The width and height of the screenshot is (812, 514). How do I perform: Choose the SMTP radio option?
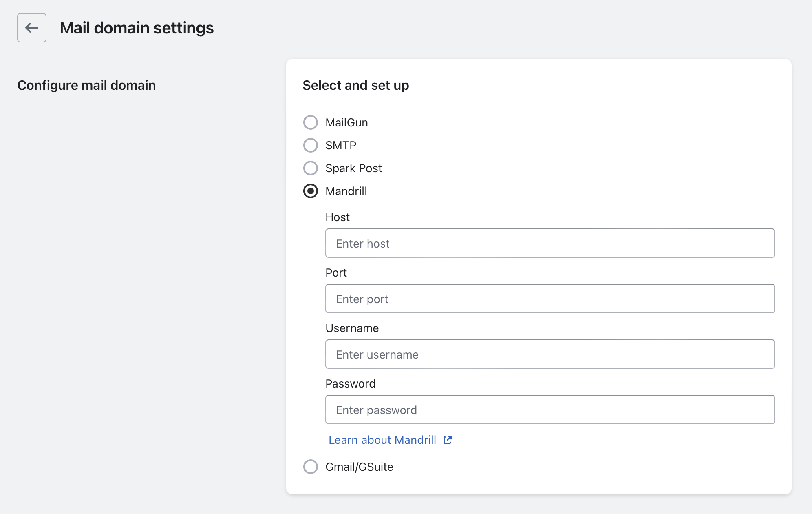[311, 145]
